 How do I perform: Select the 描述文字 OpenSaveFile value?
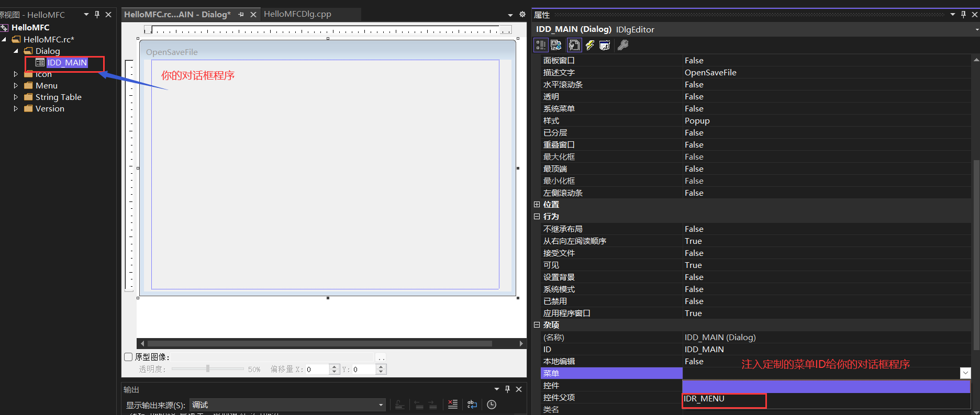(x=710, y=73)
